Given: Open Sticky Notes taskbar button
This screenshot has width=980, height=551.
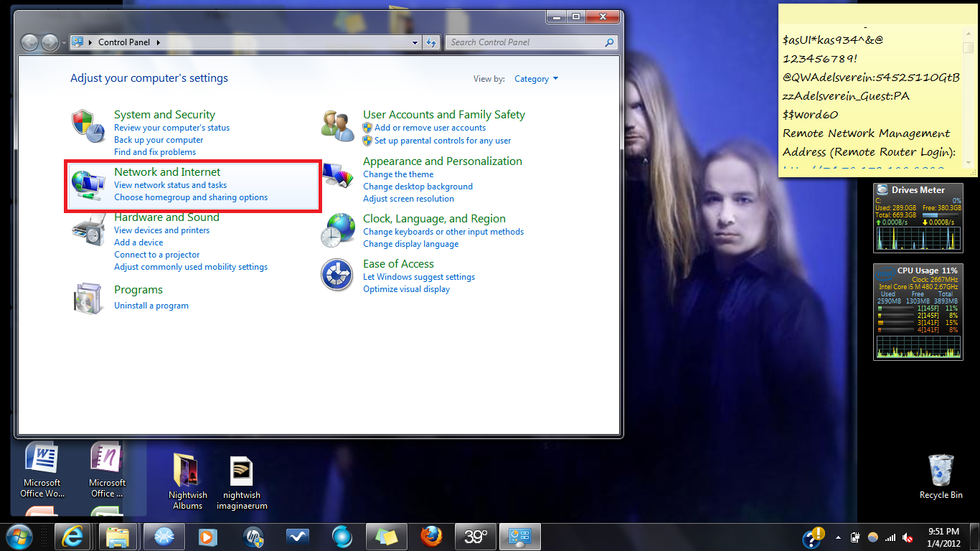Looking at the screenshot, I should point(387,537).
